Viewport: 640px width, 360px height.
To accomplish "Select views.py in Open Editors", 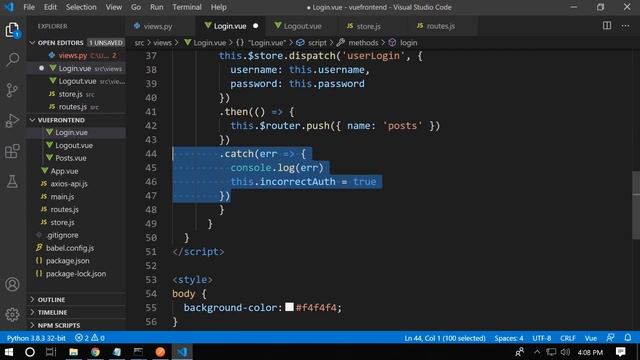I will tap(77, 56).
